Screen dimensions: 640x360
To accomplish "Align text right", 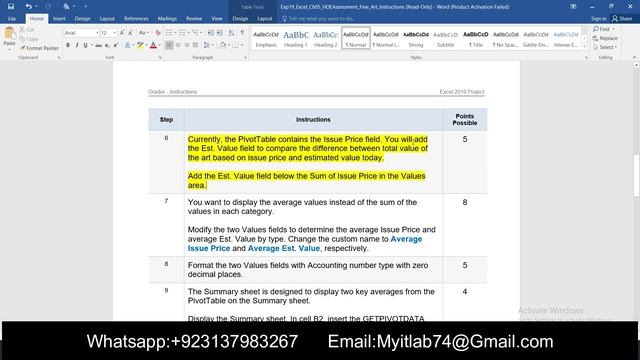I will click(x=187, y=45).
